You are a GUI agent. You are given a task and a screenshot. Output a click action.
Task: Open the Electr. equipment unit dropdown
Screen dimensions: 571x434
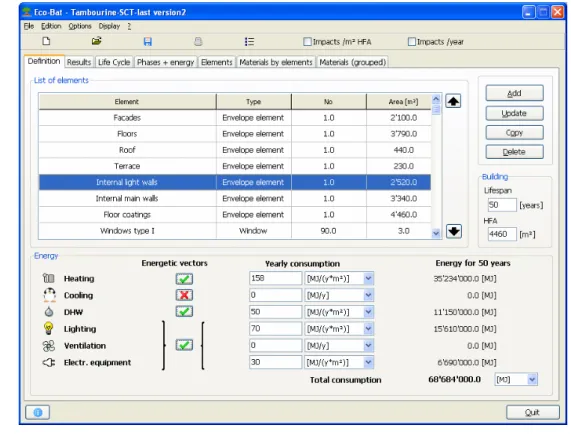pyautogui.click(x=368, y=362)
